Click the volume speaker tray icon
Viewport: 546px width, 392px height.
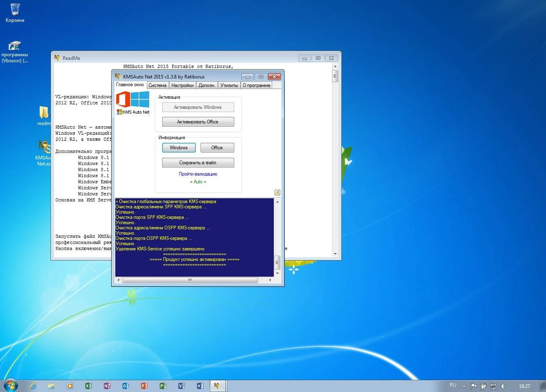pos(503,386)
